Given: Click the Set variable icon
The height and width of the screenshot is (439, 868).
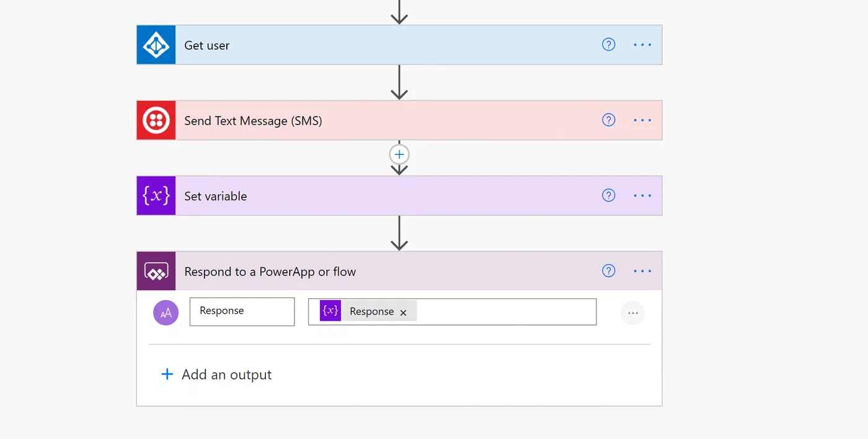Looking at the screenshot, I should [156, 196].
